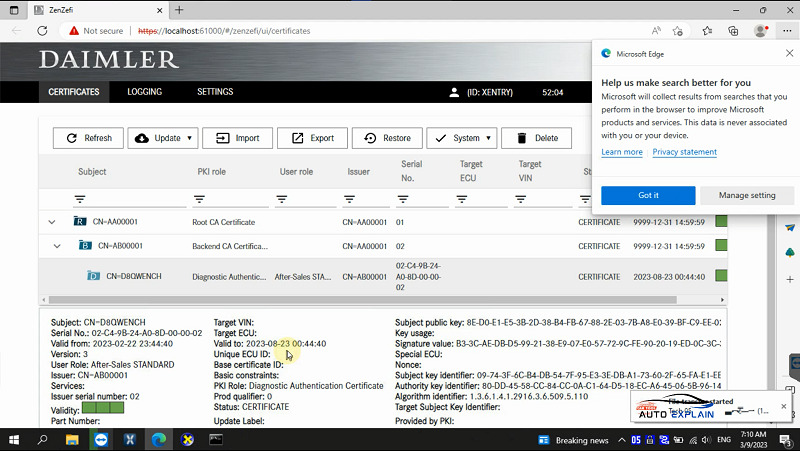This screenshot has height=451, width=800.
Task: Close the Microsoft Edge popup
Action: 789,53
